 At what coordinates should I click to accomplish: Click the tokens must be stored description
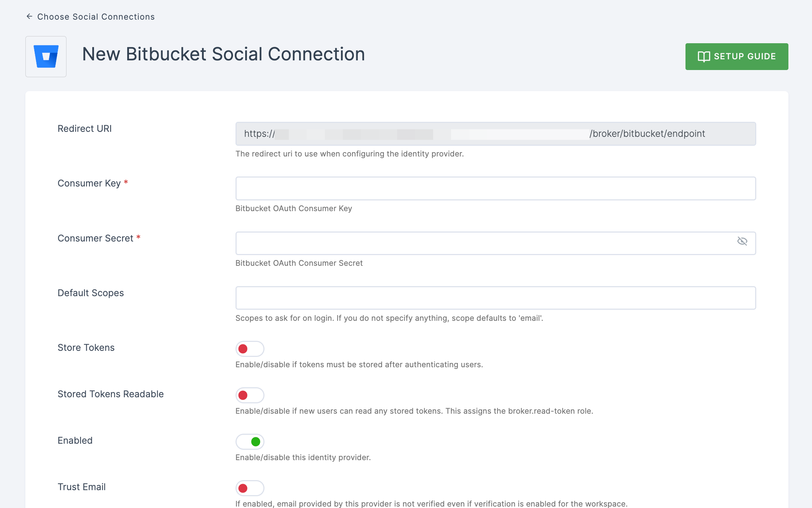click(359, 364)
